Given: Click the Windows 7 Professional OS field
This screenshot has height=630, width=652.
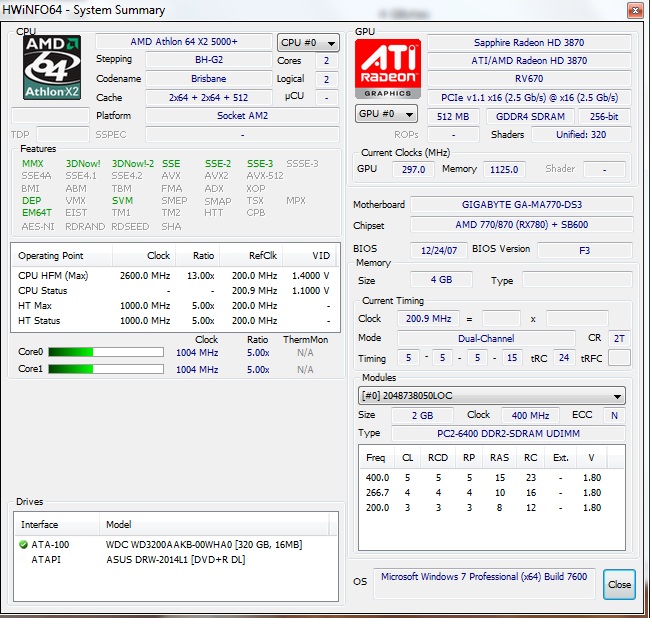Looking at the screenshot, I should click(485, 581).
